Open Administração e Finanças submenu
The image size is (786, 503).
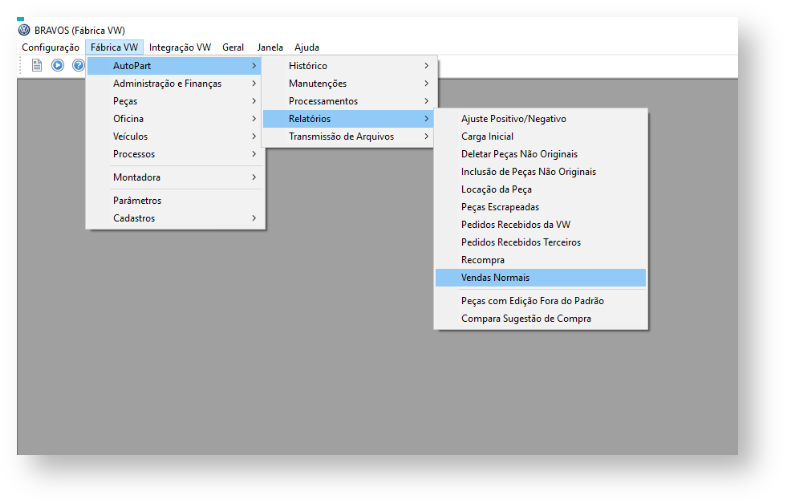tap(175, 83)
